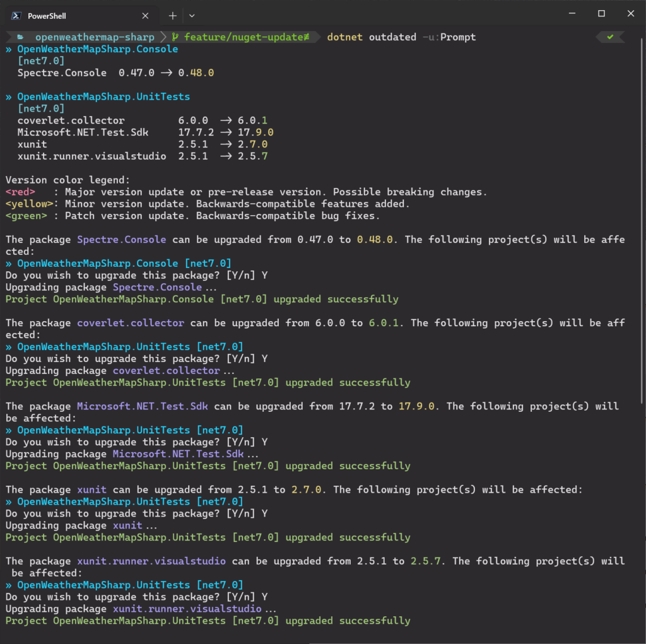The image size is (646, 644).
Task: Minimize the terminal window
Action: pos(572,14)
